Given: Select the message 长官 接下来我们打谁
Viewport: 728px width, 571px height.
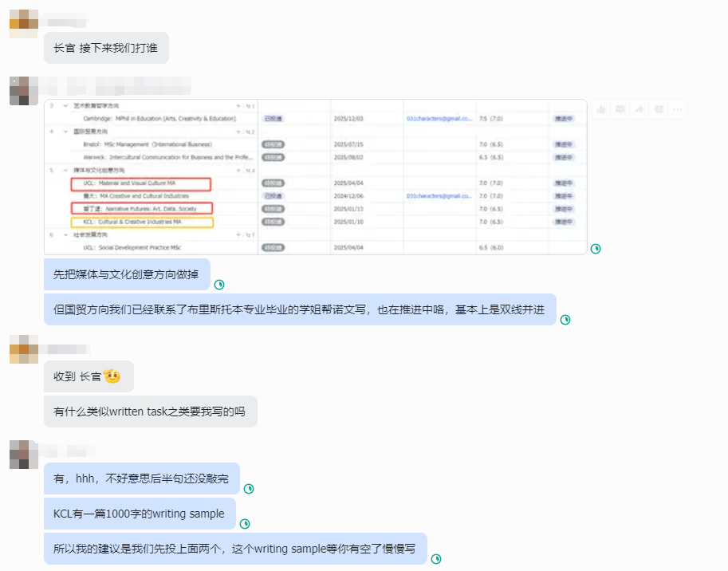Looking at the screenshot, I should (106, 48).
